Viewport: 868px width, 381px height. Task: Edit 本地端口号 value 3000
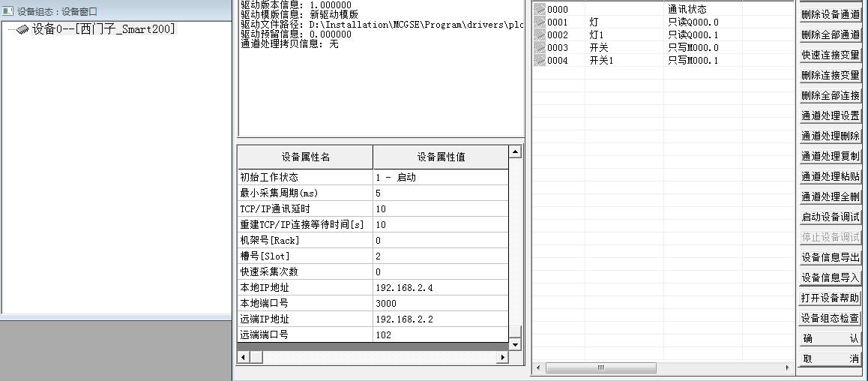coord(441,304)
